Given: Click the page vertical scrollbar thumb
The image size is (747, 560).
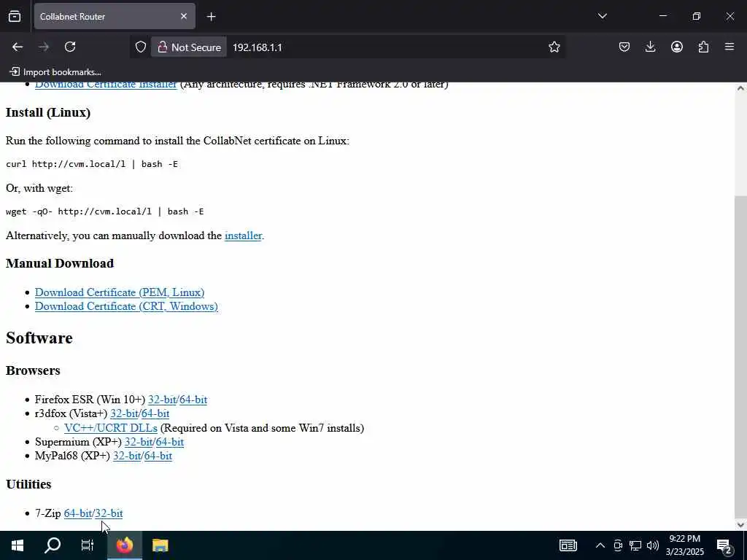Looking at the screenshot, I should pyautogui.click(x=740, y=355).
